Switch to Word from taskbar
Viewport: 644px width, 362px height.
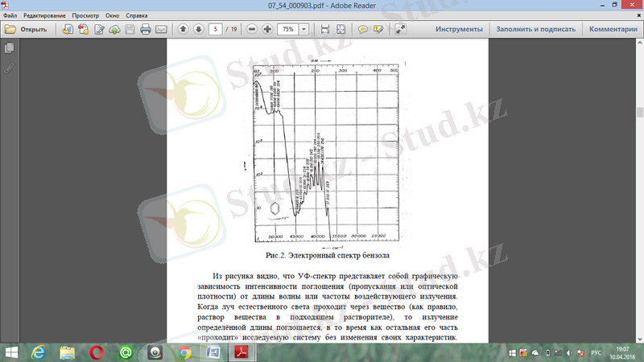coord(213,352)
